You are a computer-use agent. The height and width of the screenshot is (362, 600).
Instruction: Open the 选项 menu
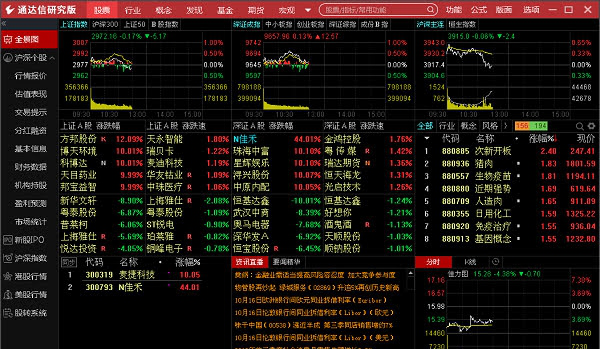pos(531,10)
